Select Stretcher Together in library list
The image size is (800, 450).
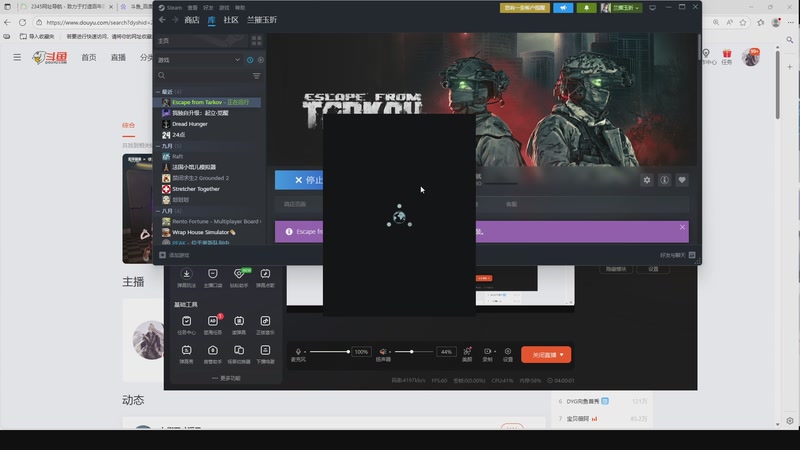(196, 189)
